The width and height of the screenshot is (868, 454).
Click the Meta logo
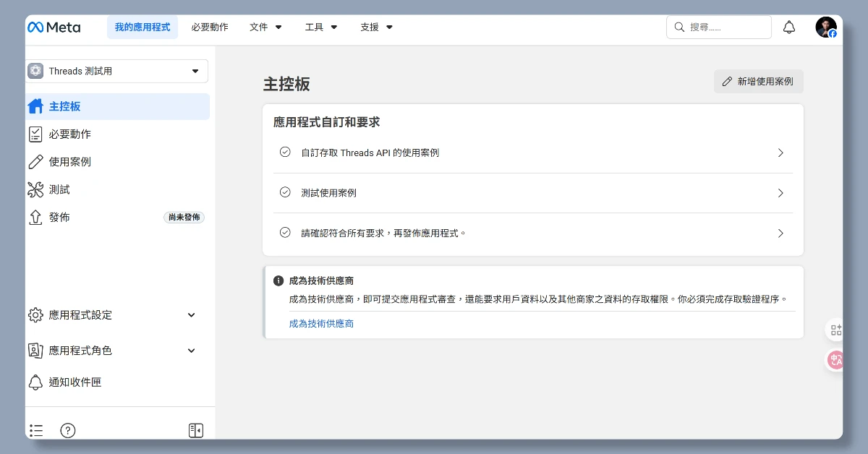[54, 27]
